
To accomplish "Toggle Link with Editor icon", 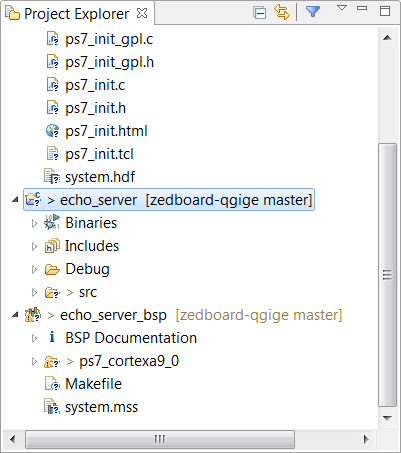I will (x=282, y=13).
